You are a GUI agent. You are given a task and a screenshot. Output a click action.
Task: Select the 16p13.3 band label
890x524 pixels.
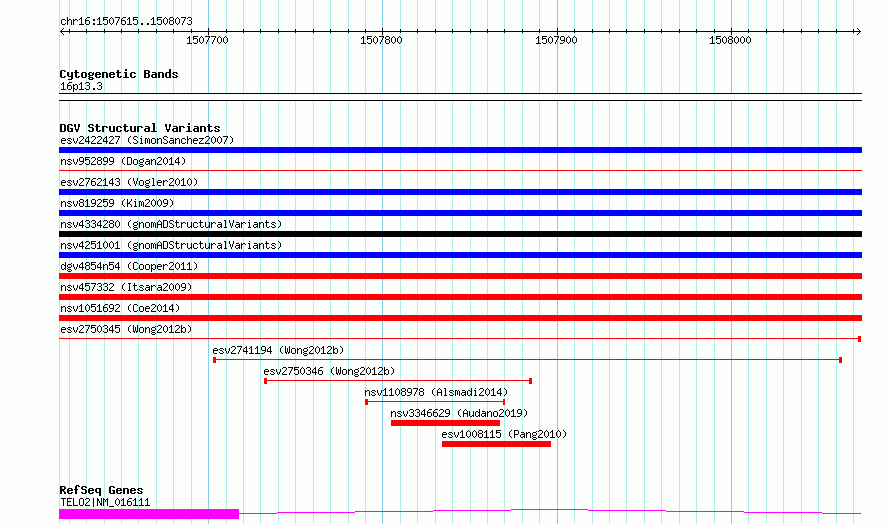[x=81, y=86]
